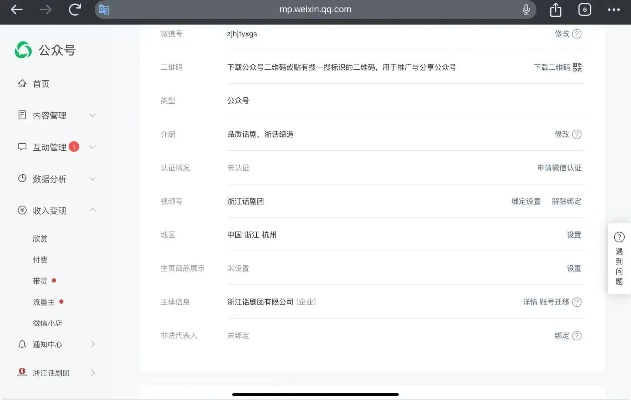This screenshot has height=400, width=631.
Task: Click the 中国 浙江 杭州 region value
Action: (x=252, y=235)
